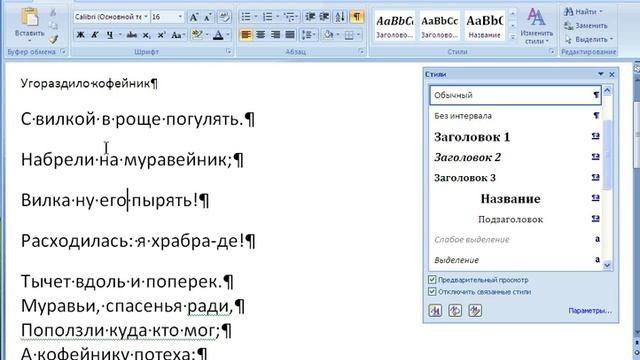Uncheck the Предварительный просмотр checkbox

tap(432, 280)
